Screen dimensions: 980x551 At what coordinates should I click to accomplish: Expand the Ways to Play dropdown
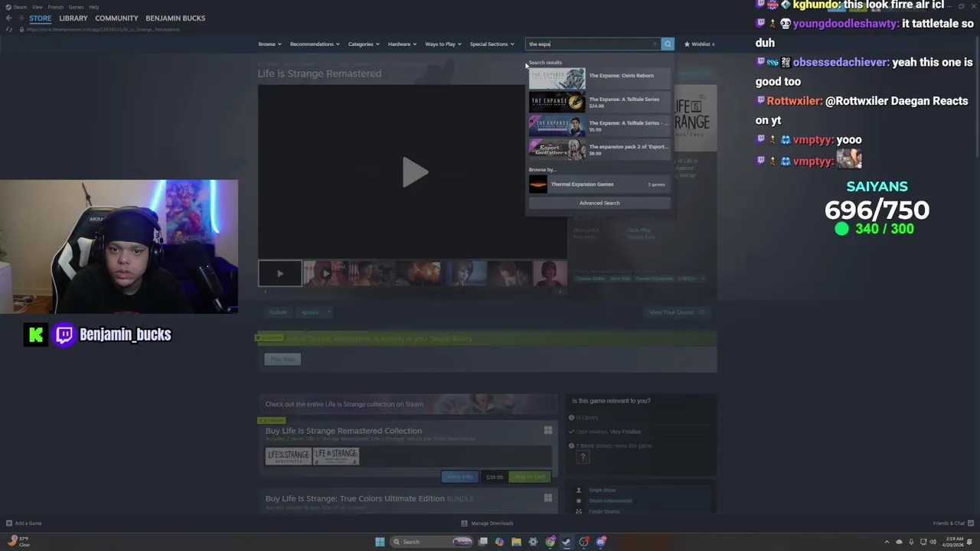click(x=443, y=44)
